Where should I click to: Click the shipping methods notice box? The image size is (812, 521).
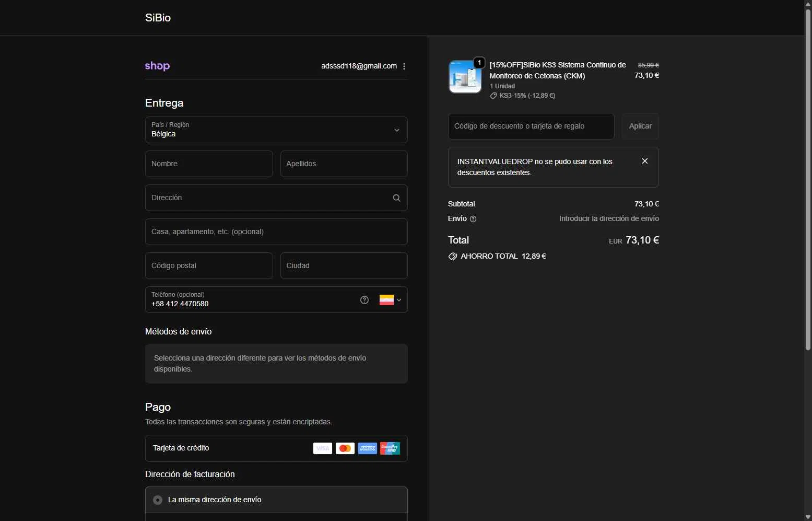(276, 364)
